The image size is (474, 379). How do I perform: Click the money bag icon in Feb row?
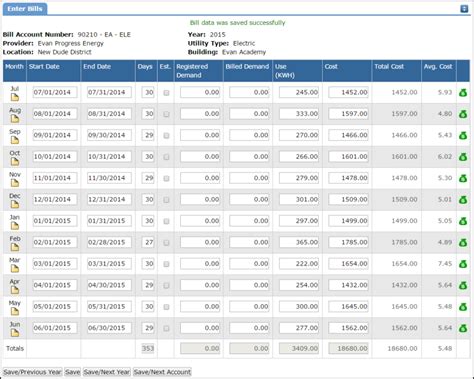tap(463, 242)
